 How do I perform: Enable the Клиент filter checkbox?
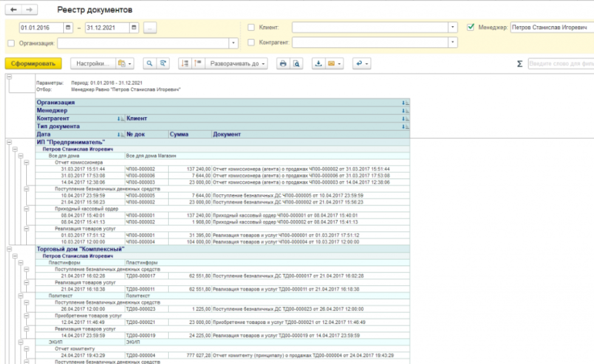pos(251,27)
